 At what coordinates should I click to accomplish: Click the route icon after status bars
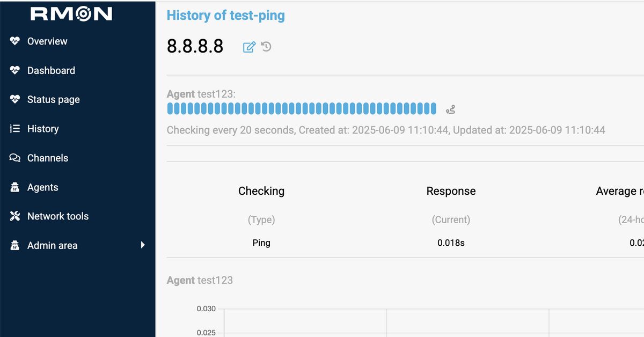[x=450, y=110]
